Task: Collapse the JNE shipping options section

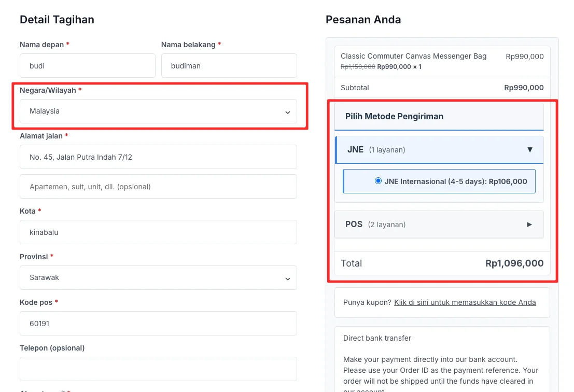Action: point(439,149)
